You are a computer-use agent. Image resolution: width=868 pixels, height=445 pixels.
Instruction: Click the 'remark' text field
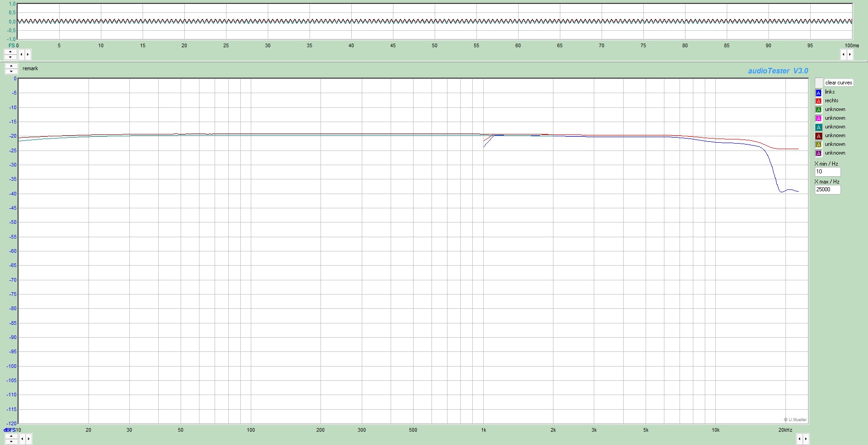point(30,69)
